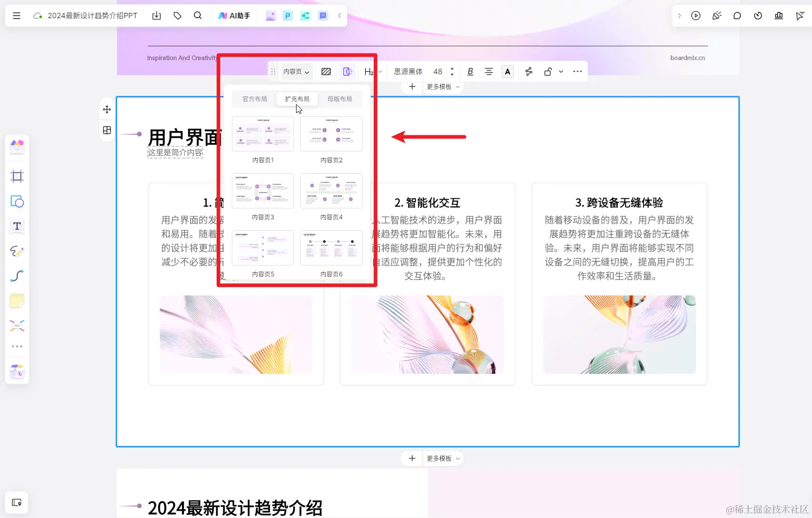Toggle the layout switch icon in toolbar
This screenshot has height=518, width=812.
pos(347,72)
